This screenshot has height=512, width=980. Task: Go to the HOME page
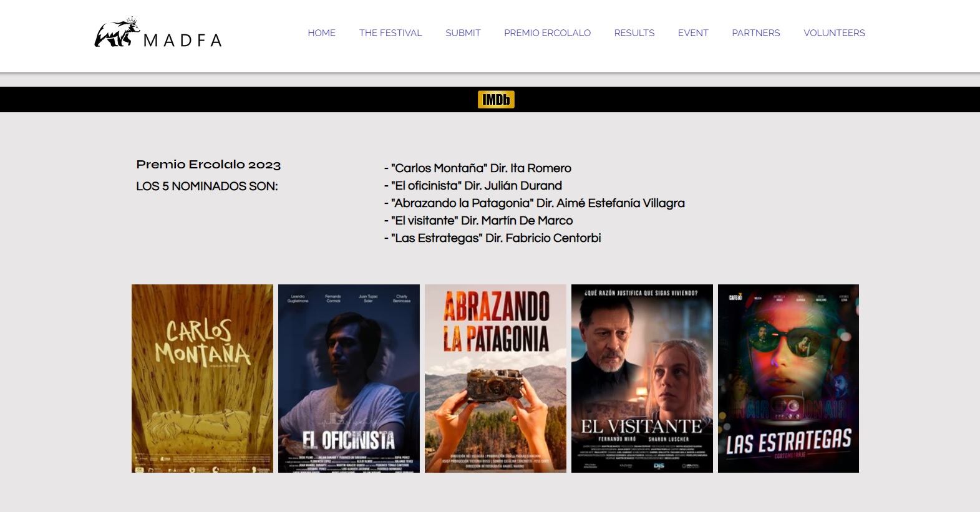pyautogui.click(x=321, y=33)
